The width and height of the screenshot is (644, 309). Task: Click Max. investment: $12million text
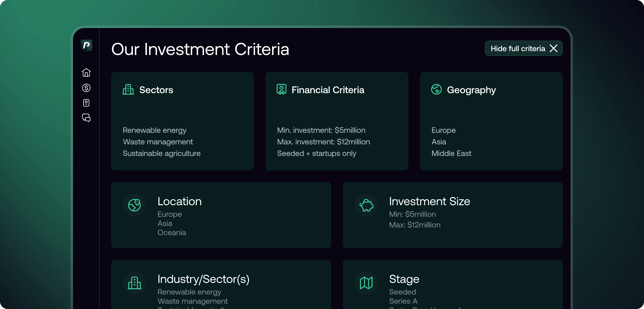pyautogui.click(x=323, y=142)
